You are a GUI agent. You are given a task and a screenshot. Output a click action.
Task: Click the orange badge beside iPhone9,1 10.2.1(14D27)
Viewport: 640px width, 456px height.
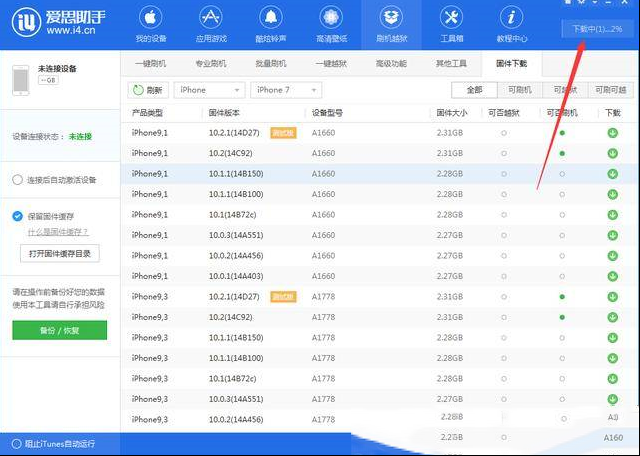[283, 133]
